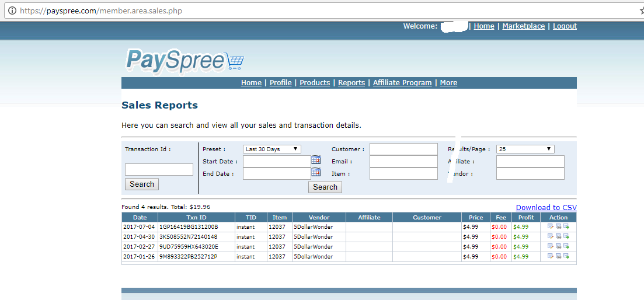Click the Home link in top welcome bar
Image resolution: width=644 pixels, height=300 pixels.
[484, 26]
